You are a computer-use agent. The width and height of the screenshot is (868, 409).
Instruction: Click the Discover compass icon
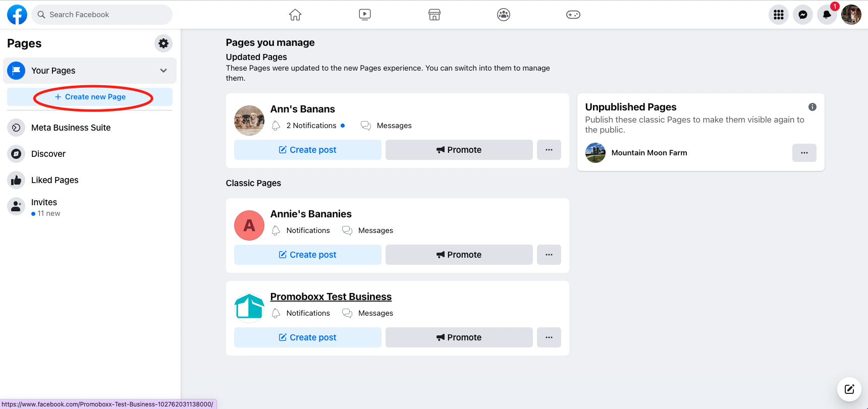click(x=16, y=154)
